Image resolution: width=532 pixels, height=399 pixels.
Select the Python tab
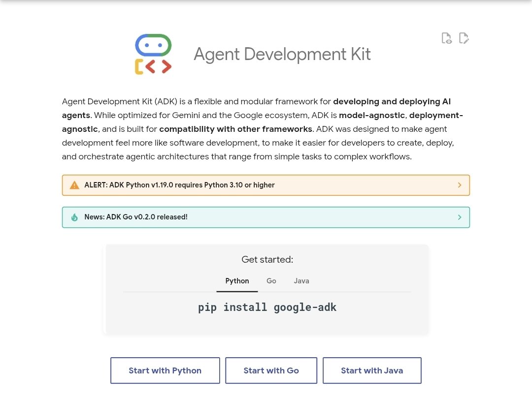pyautogui.click(x=237, y=281)
